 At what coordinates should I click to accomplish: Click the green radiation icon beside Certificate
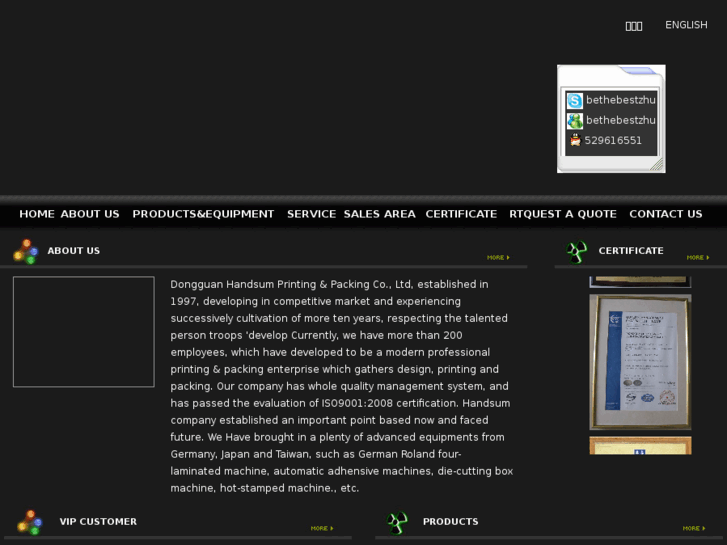click(x=576, y=252)
